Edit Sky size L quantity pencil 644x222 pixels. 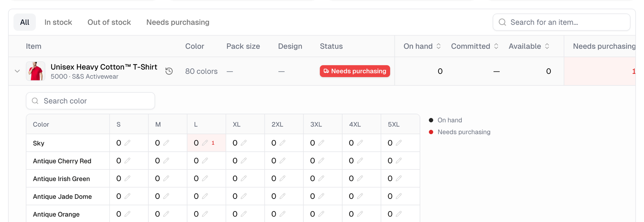coord(205,143)
